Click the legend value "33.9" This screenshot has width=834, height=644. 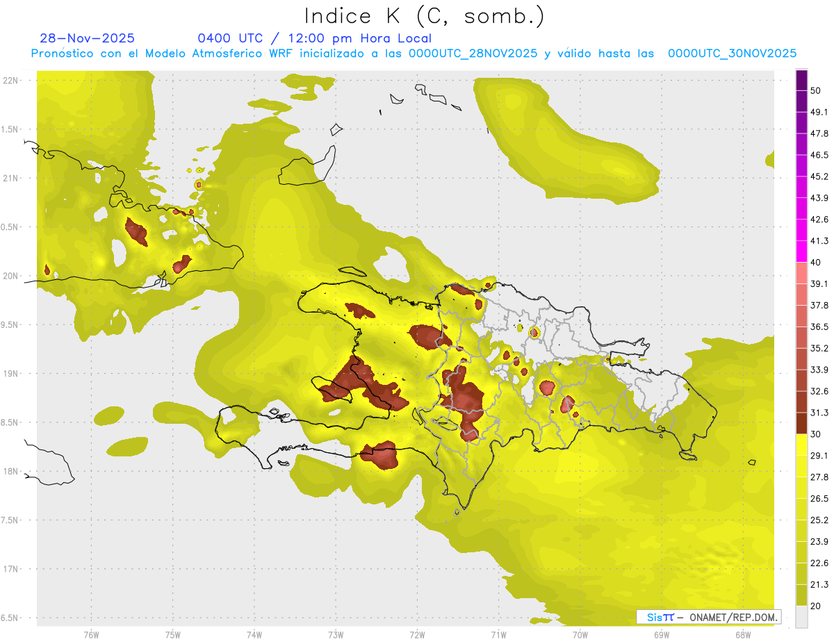point(819,370)
